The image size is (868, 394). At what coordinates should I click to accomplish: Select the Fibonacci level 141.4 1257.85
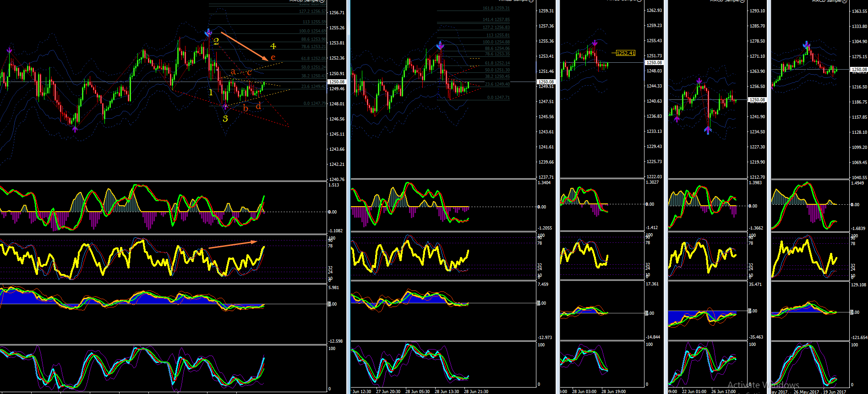tap(496, 20)
